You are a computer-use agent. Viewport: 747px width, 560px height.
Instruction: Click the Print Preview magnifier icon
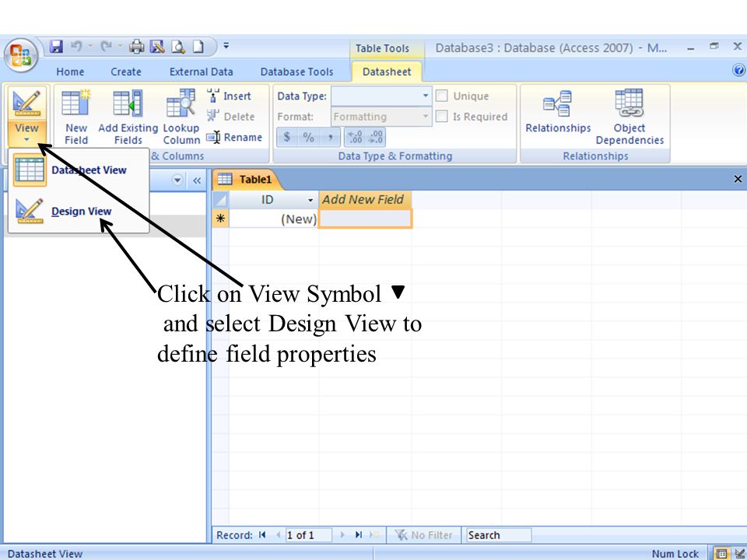point(177,46)
